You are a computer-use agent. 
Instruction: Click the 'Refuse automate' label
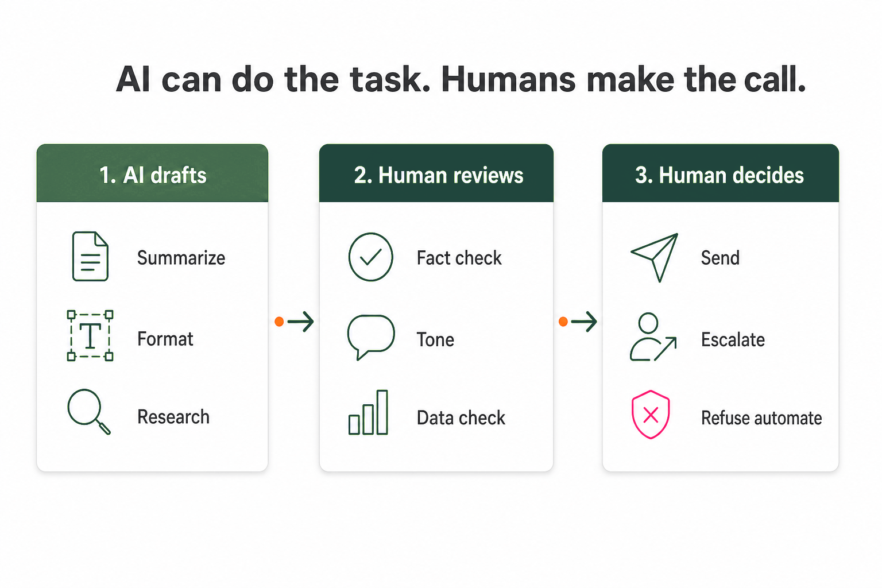pos(761,417)
